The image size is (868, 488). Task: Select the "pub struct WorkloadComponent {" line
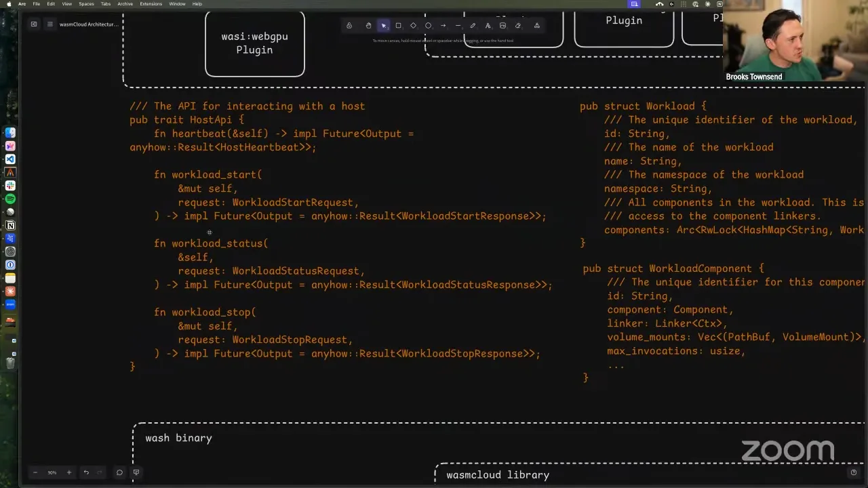point(673,268)
